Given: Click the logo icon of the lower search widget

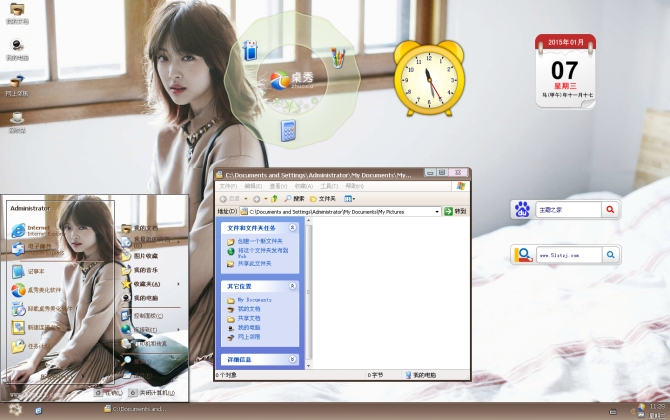Looking at the screenshot, I should pos(523,255).
